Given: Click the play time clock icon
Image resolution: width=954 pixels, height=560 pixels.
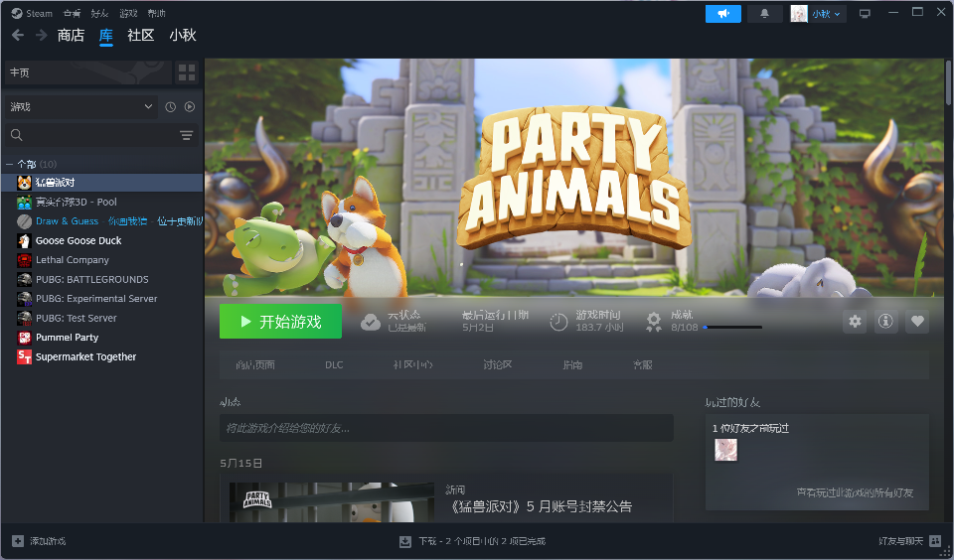Looking at the screenshot, I should (x=558, y=322).
